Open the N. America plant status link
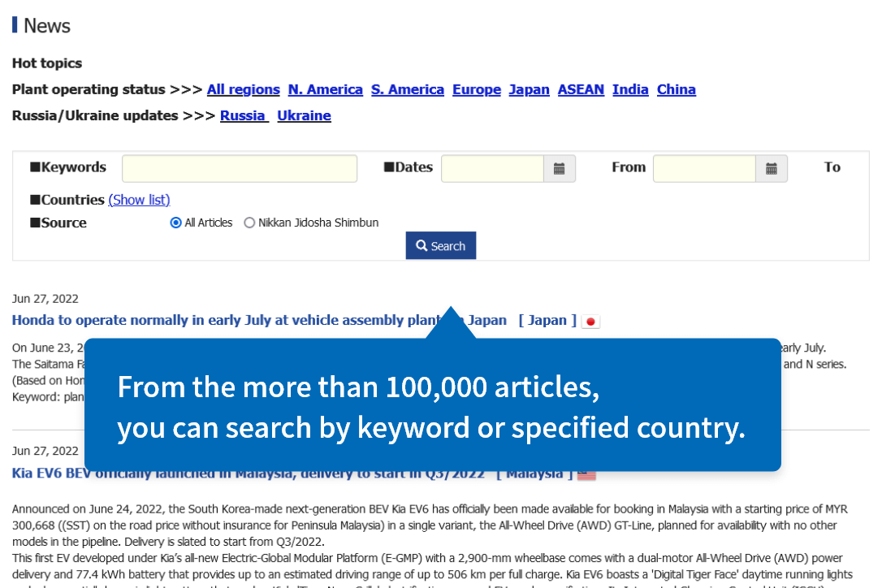This screenshot has width=882, height=588. [x=325, y=89]
